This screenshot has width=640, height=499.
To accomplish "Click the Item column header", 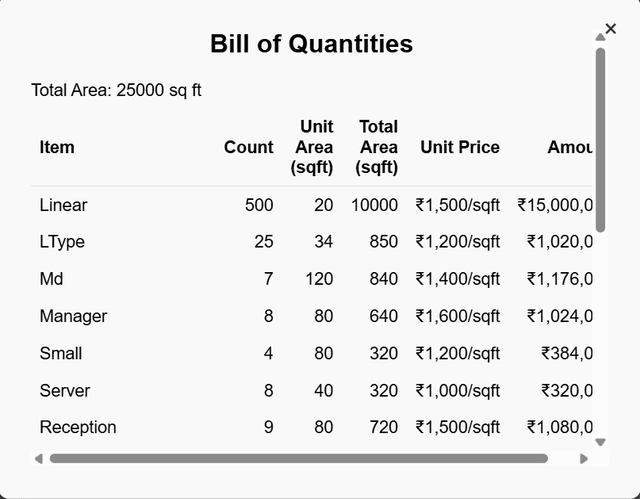I will coord(57,147).
